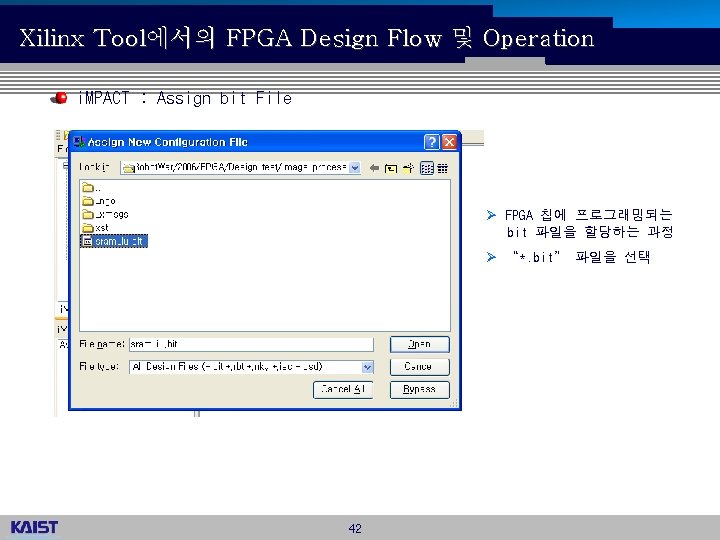Open the parent '..' folder entry

(x=91, y=187)
